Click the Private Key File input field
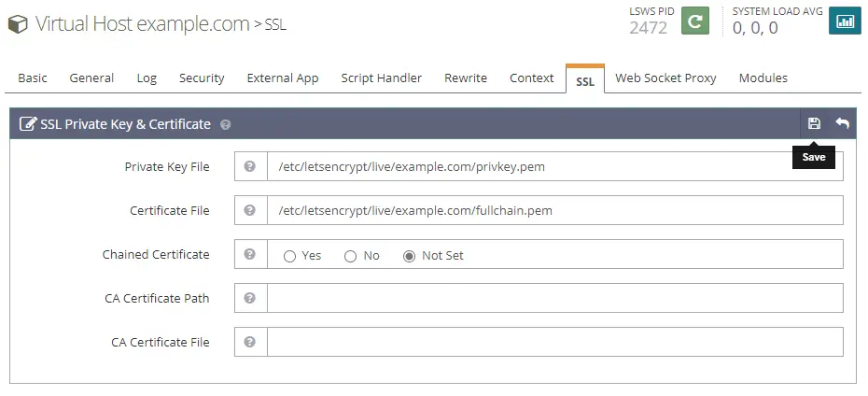868x396 pixels. [555, 166]
